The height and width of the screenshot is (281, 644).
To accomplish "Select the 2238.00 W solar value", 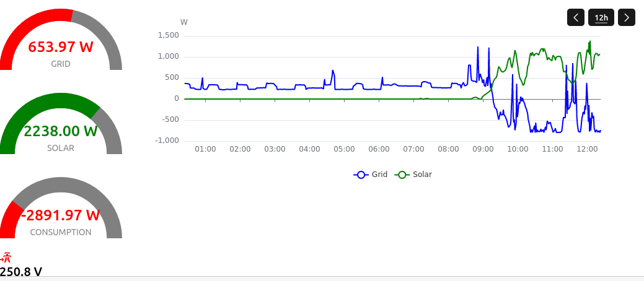I will pyautogui.click(x=61, y=131).
